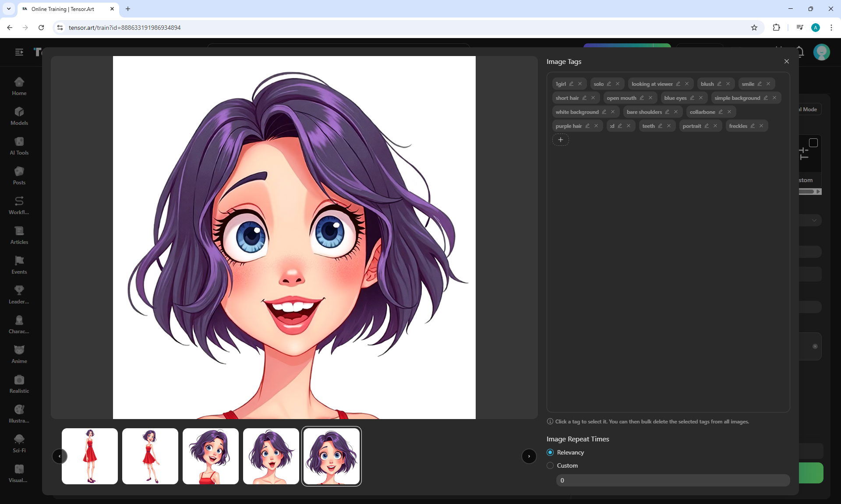This screenshot has width=841, height=504.
Task: Select first red dress thumbnail
Action: point(90,456)
